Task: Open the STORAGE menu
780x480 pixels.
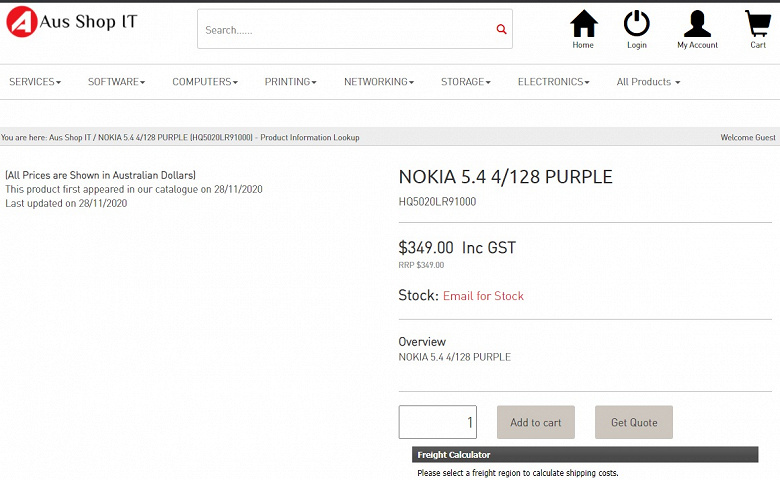Action: click(465, 82)
